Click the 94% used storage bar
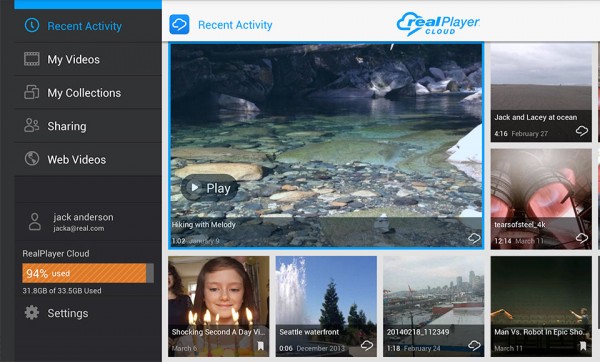This screenshot has height=362, width=600. point(88,273)
